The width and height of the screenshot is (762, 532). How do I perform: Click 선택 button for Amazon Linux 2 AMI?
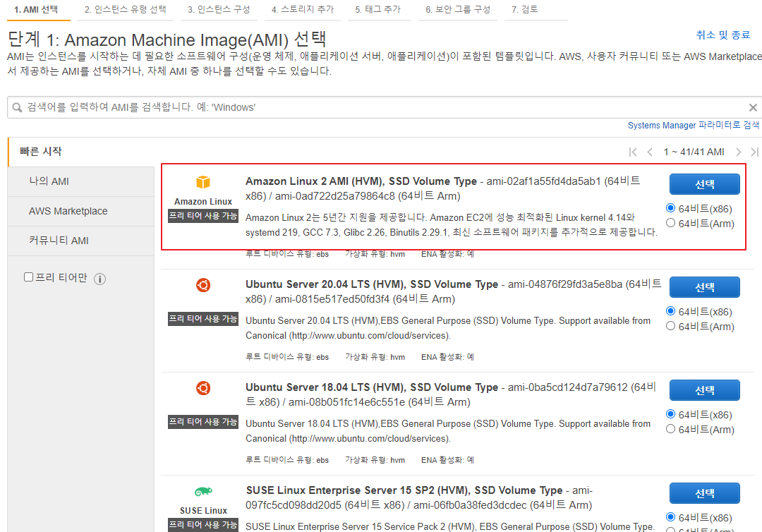(705, 185)
